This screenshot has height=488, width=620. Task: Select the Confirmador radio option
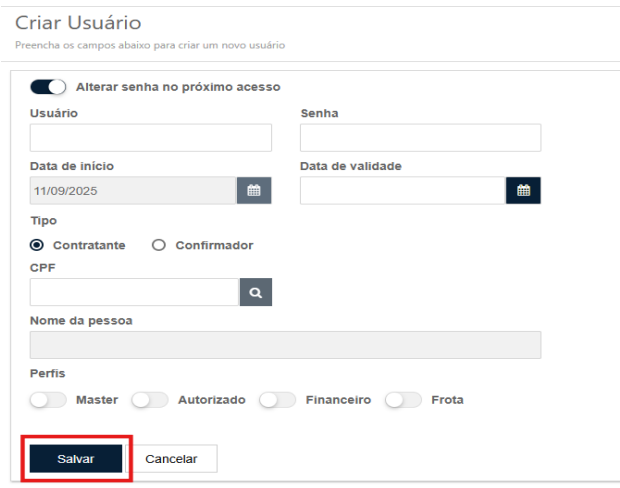pyautogui.click(x=158, y=245)
